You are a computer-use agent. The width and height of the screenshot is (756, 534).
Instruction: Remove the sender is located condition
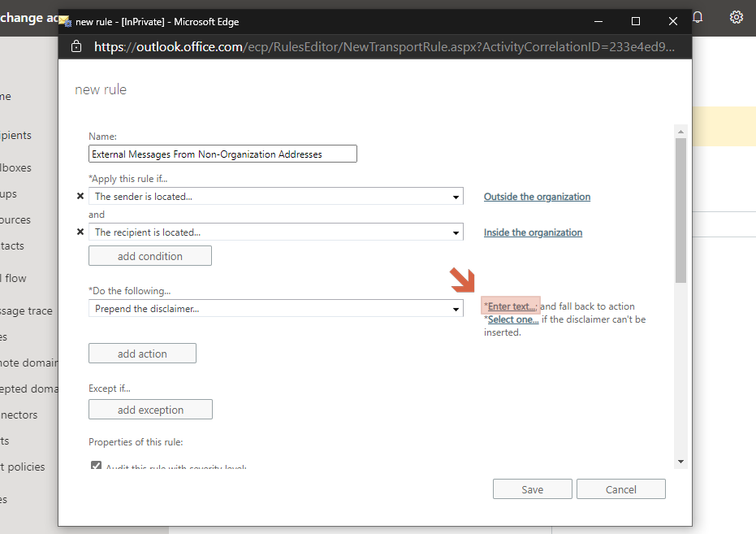pos(80,196)
